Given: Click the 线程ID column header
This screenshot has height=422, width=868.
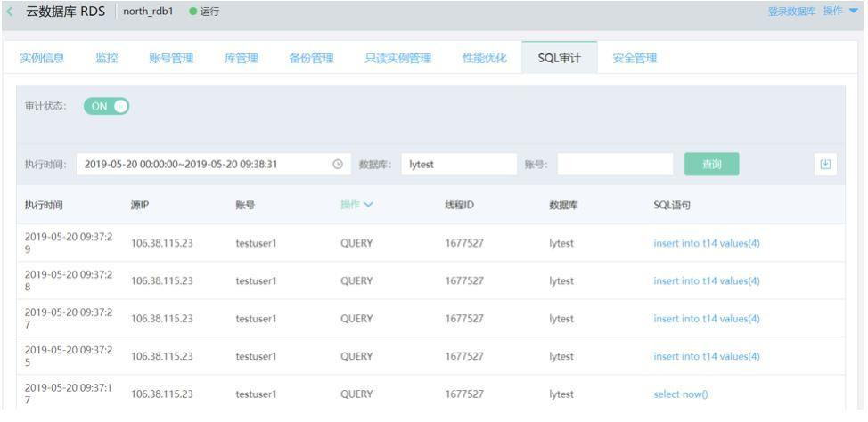Looking at the screenshot, I should pos(460,205).
